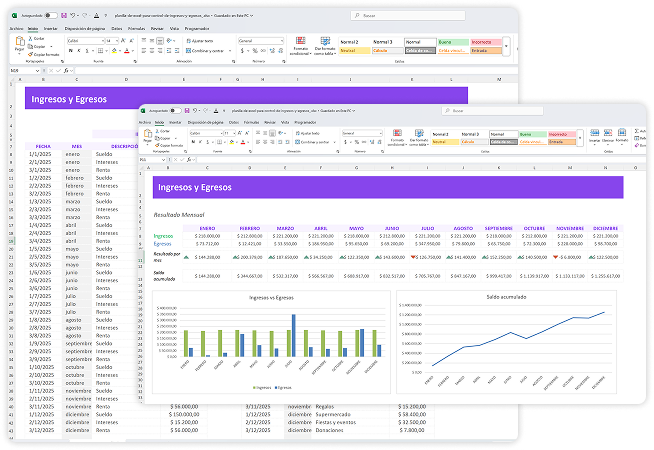This screenshot has height=450, width=654.
Task: Click Copiar formato in the back window ribbon
Action: (44, 55)
